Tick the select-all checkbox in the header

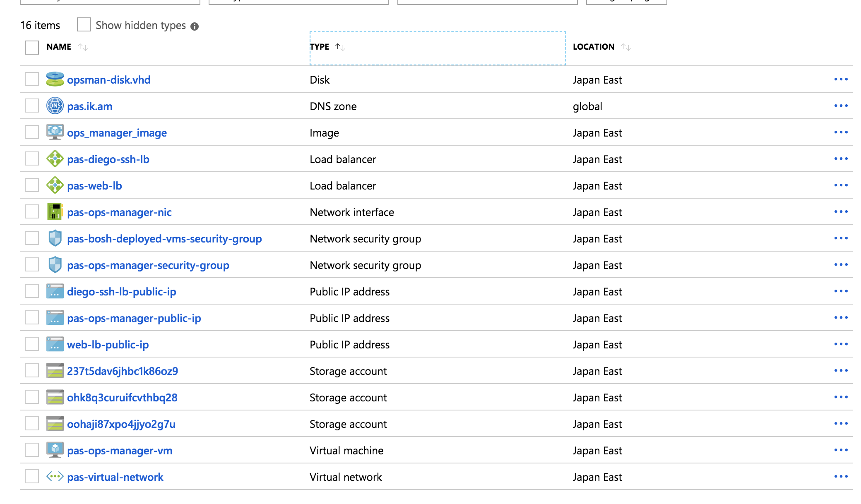point(32,47)
